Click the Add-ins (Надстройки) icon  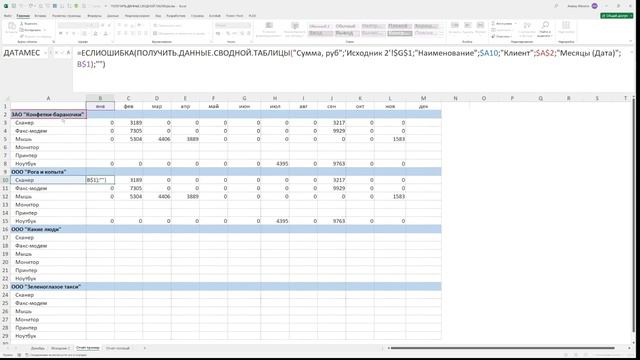[x=566, y=26]
